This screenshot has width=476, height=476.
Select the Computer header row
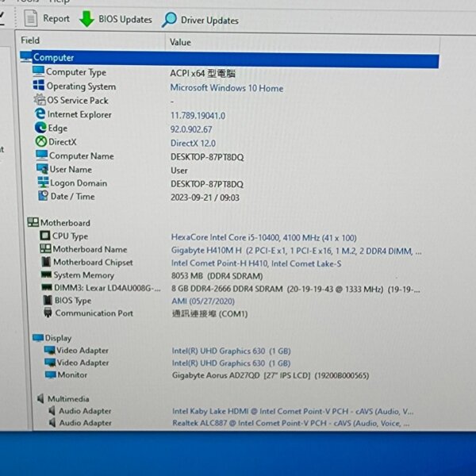point(229,58)
